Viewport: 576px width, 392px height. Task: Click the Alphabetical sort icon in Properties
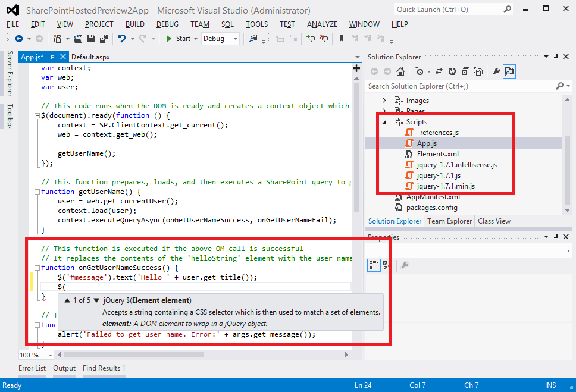tap(386, 265)
